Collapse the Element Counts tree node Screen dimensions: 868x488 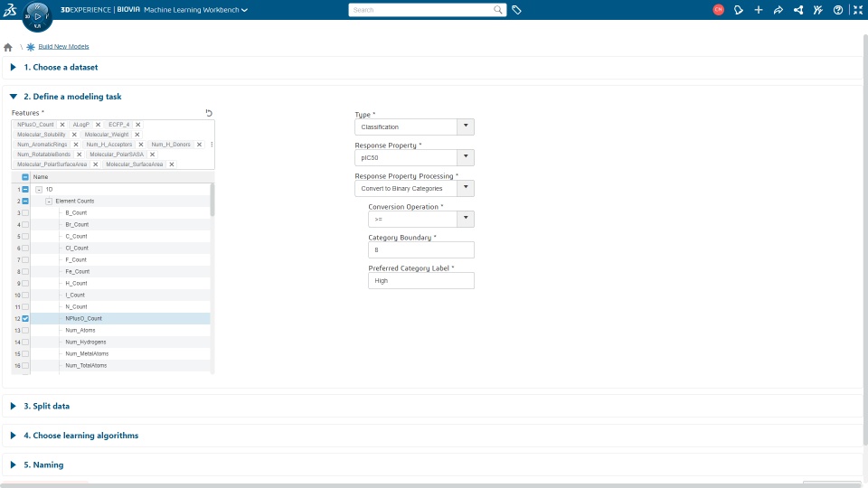(x=49, y=201)
